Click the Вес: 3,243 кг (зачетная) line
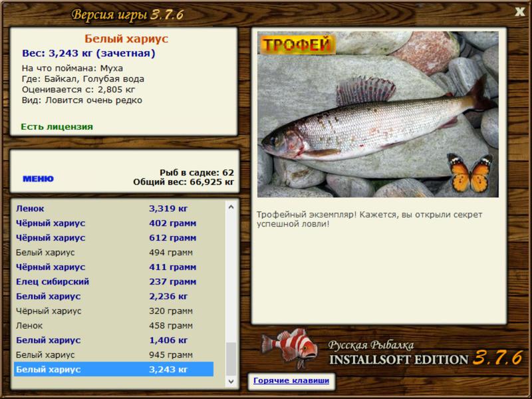532x399 pixels. (x=88, y=53)
